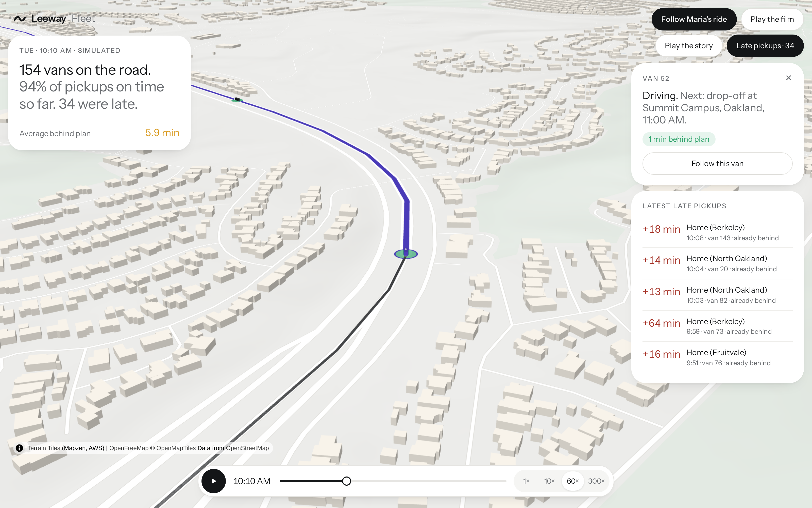Click the Fleet title text
This screenshot has width=812, height=508.
pos(83,19)
